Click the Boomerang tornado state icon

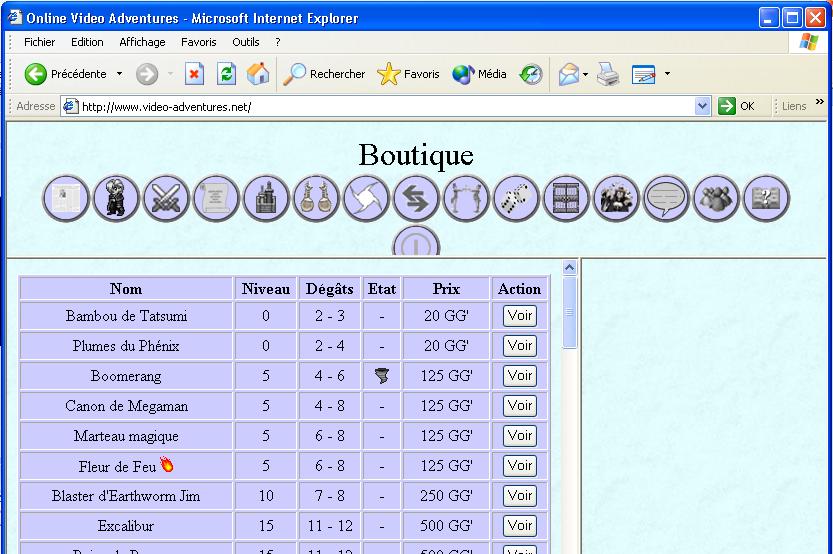tap(381, 376)
